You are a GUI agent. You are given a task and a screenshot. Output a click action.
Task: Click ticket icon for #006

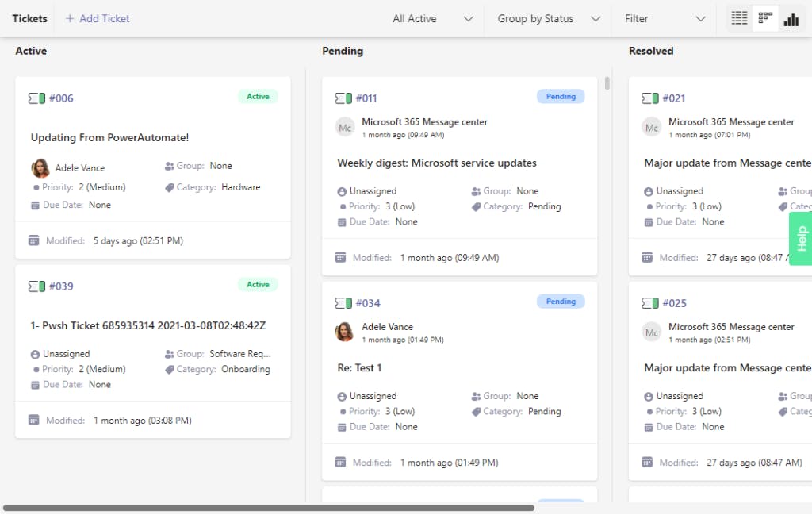click(36, 98)
